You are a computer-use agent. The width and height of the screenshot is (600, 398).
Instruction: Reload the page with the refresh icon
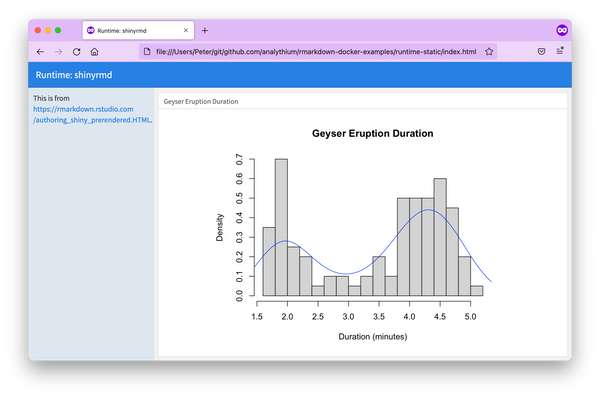coord(77,52)
